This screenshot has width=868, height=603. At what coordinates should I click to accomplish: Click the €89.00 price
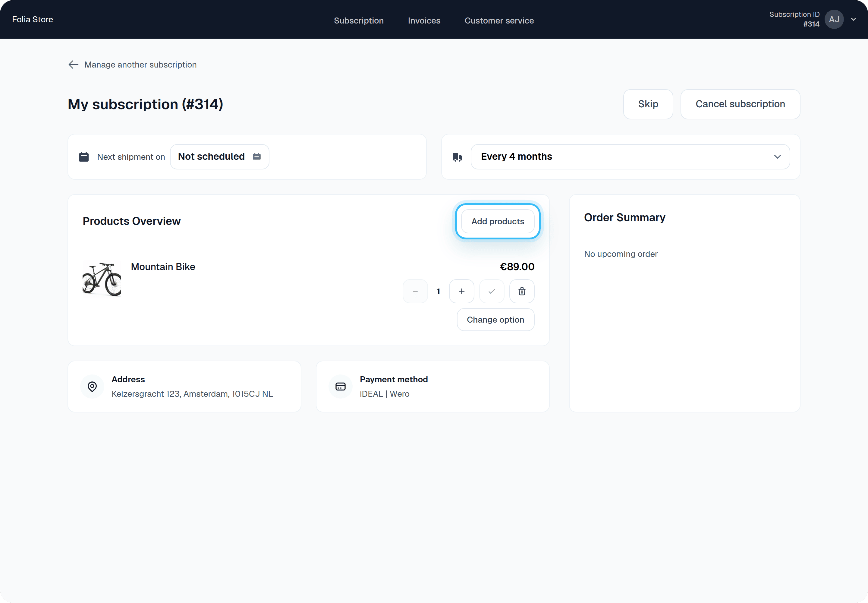[517, 267]
